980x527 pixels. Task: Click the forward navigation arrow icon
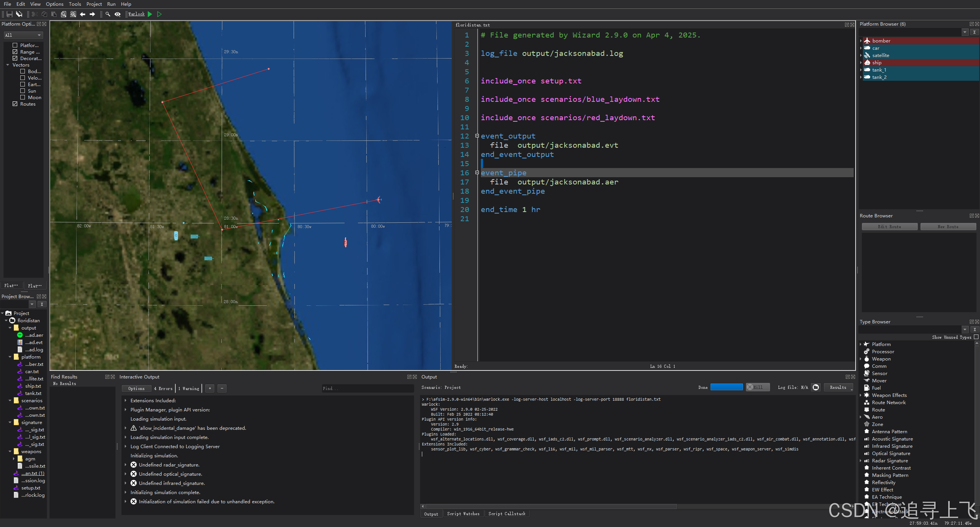[x=92, y=14]
